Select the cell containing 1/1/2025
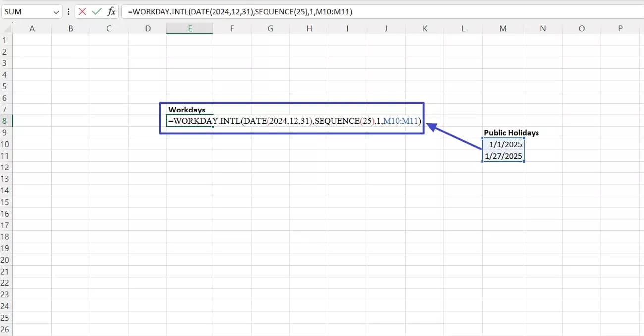The width and height of the screenshot is (644, 336). [503, 144]
